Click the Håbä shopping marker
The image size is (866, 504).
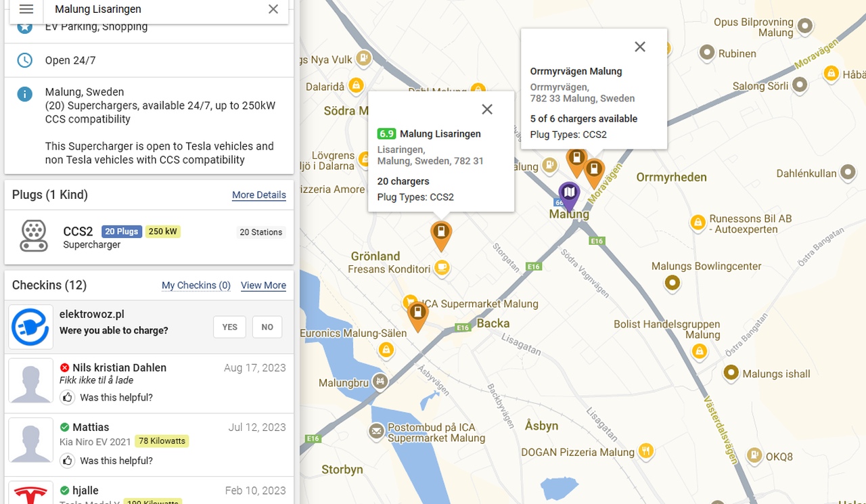pos(831,74)
